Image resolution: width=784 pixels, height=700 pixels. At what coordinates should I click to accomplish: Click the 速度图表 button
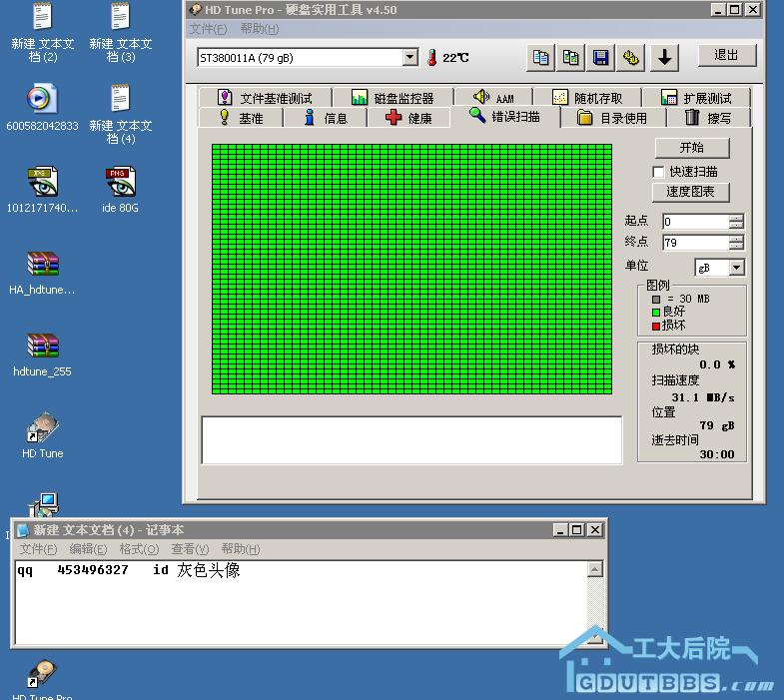pos(690,192)
